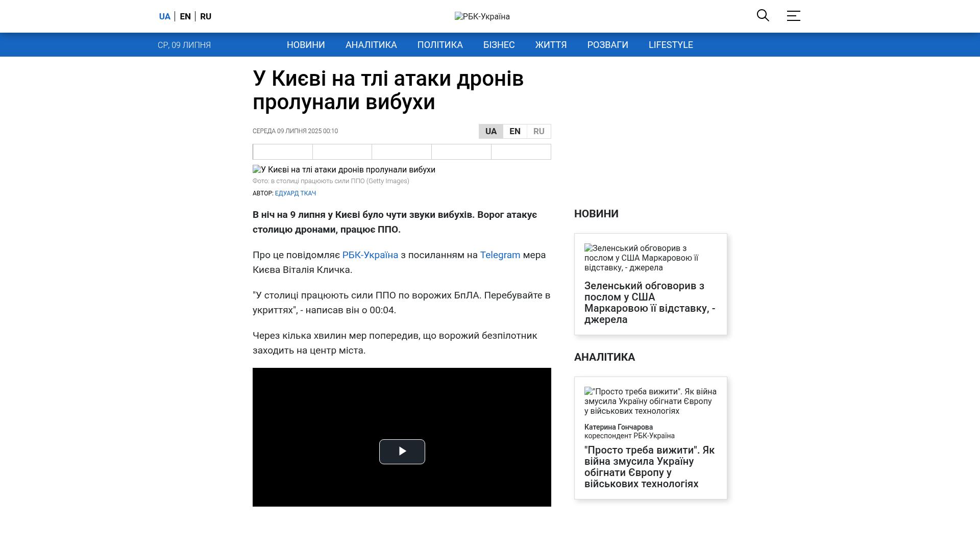Open the hamburger menu icon
Image resolution: width=980 pixels, height=551 pixels.
point(793,16)
